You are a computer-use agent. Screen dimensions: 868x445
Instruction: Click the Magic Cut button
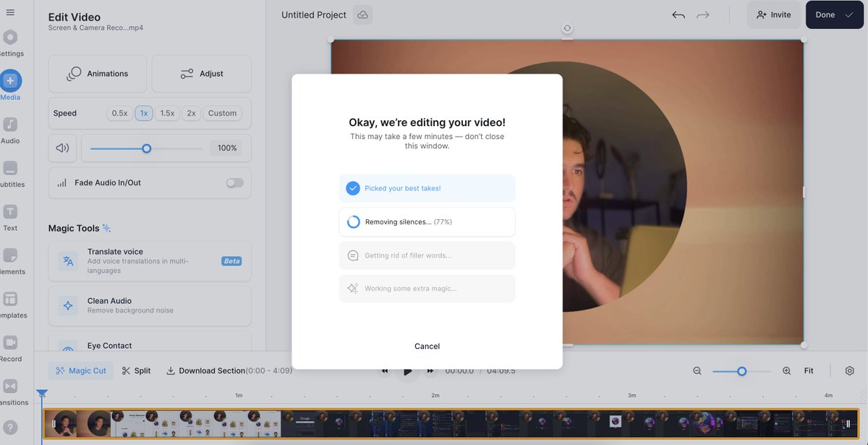click(81, 370)
